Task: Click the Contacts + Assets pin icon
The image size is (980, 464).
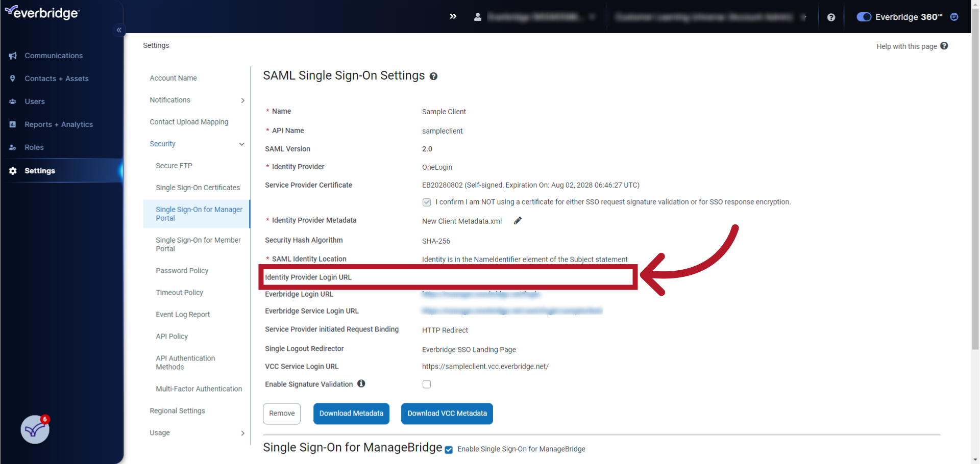Action: (13, 78)
